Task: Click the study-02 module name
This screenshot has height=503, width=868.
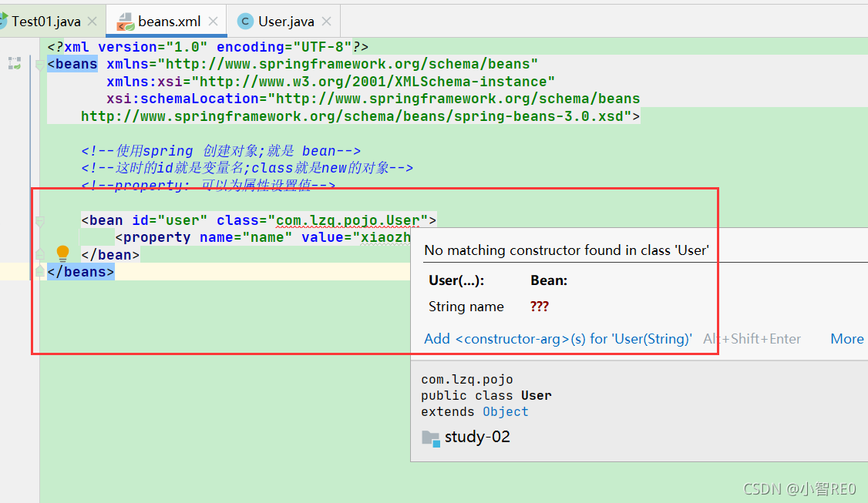Action: (477, 438)
